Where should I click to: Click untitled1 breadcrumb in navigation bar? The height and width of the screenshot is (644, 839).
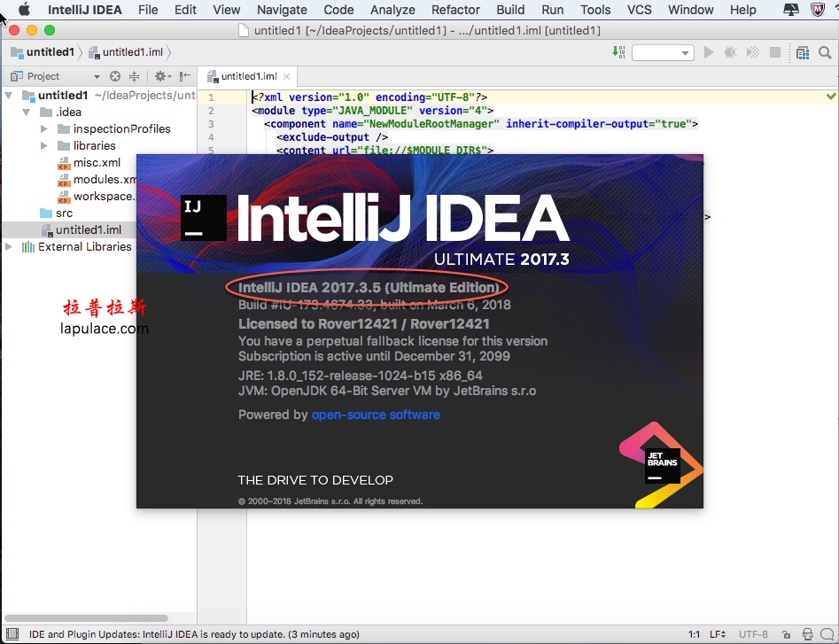click(x=43, y=52)
